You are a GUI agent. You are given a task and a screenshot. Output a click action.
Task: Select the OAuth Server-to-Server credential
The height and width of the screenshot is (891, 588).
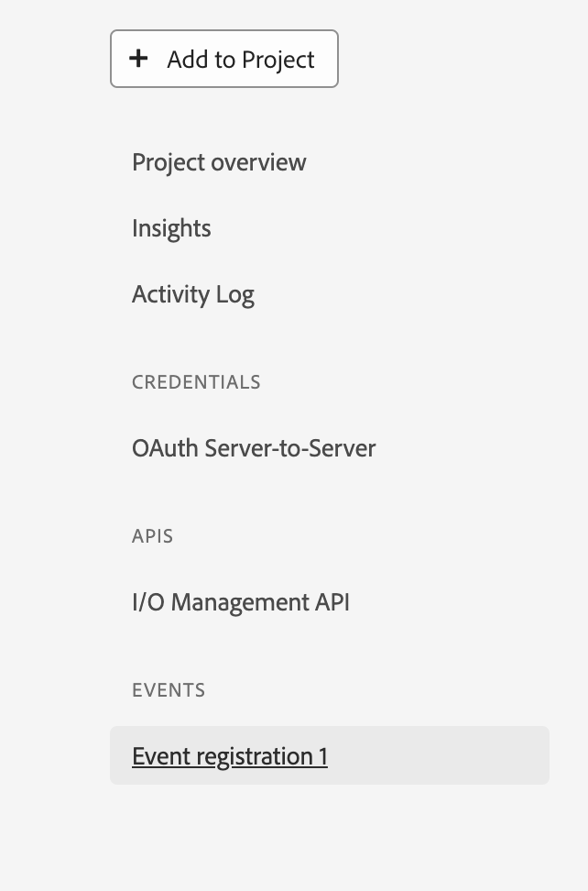coord(254,448)
